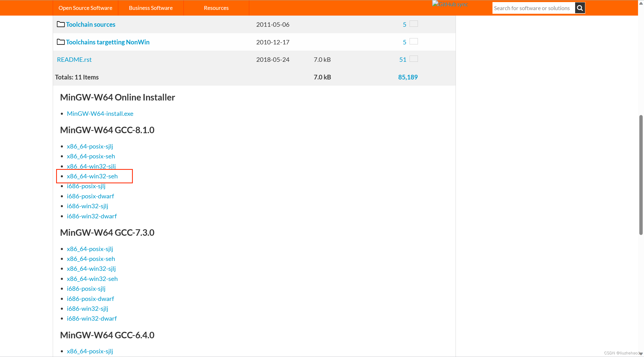Toggle the Toolchains targetting NonWin checkbox

[413, 42]
